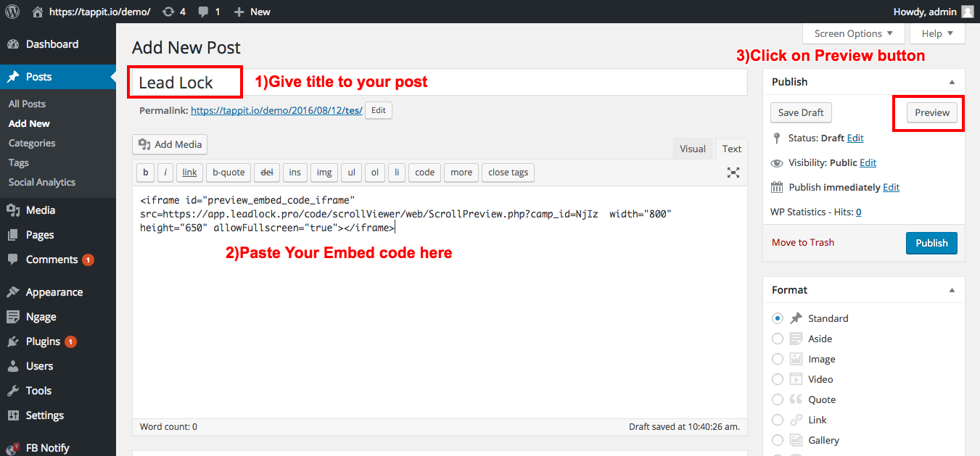980x456 pixels.
Task: Click the Preview button
Action: click(x=932, y=112)
